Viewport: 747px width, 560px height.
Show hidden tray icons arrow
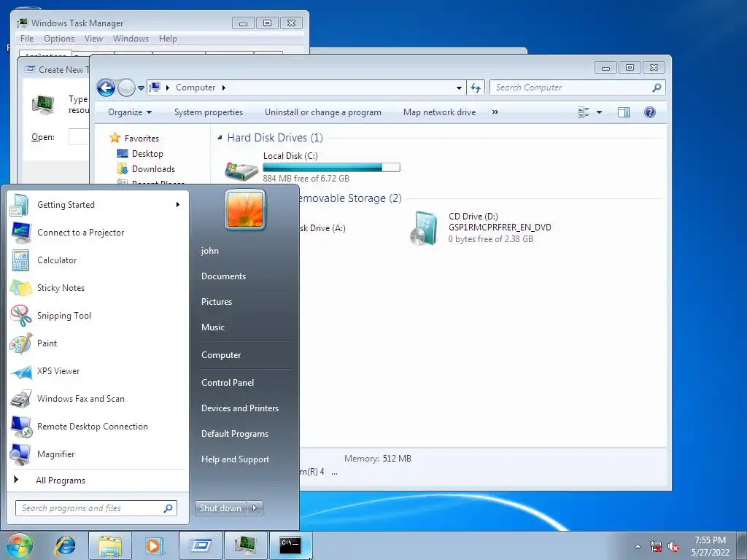coord(638,546)
